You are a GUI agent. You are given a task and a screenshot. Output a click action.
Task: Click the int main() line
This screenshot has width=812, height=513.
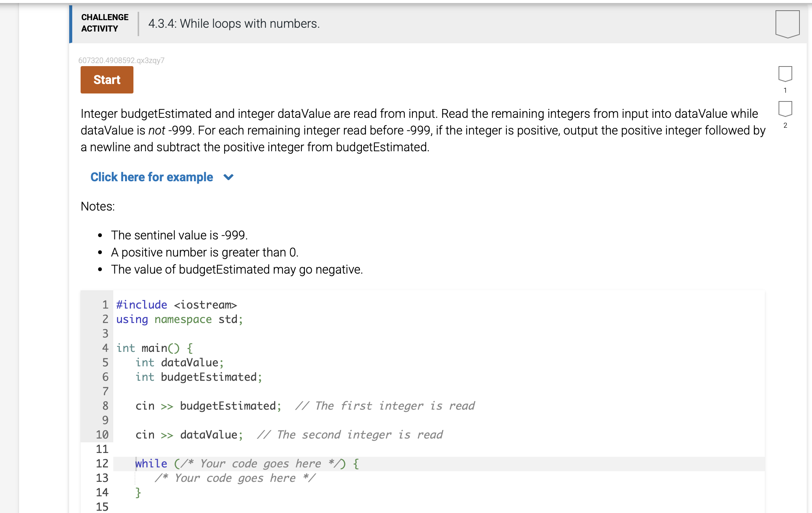coord(154,348)
